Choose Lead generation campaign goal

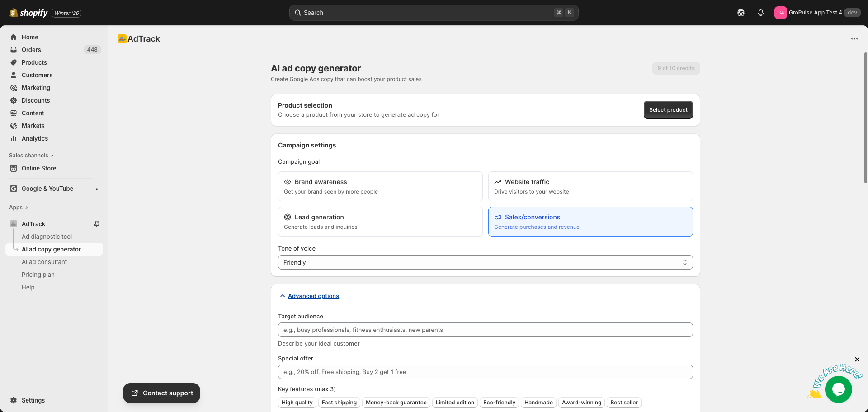pos(380,222)
